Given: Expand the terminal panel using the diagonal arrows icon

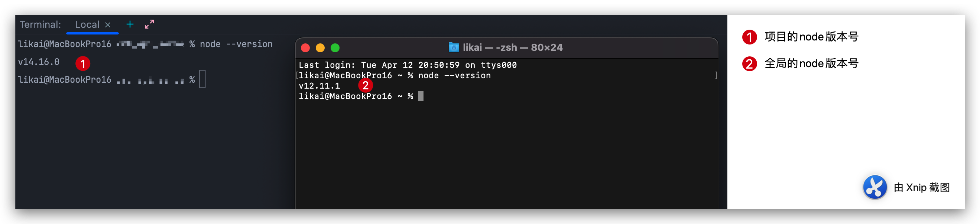Looking at the screenshot, I should 149,24.
